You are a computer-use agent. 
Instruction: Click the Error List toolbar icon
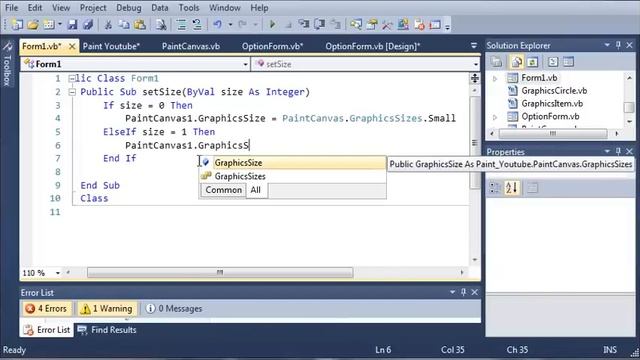click(x=419, y=24)
